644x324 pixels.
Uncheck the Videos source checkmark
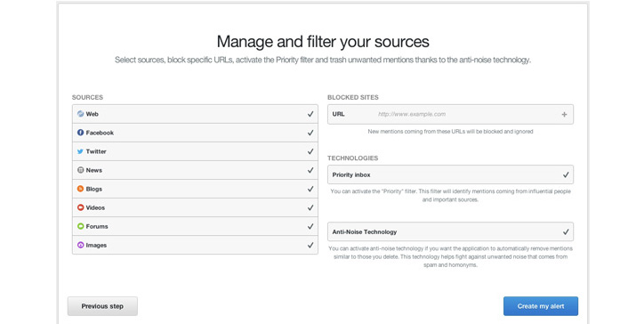(310, 207)
